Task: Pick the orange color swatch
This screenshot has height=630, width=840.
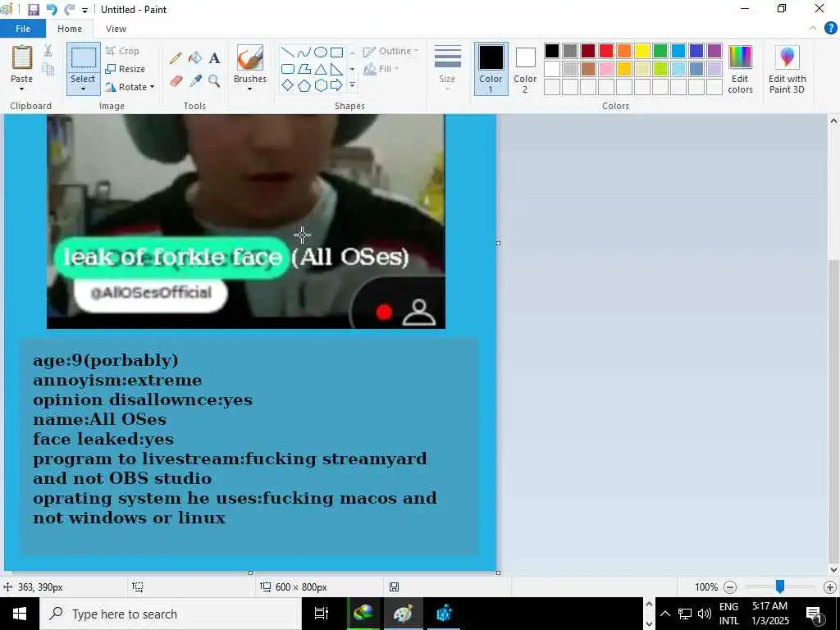Action: coord(624,51)
